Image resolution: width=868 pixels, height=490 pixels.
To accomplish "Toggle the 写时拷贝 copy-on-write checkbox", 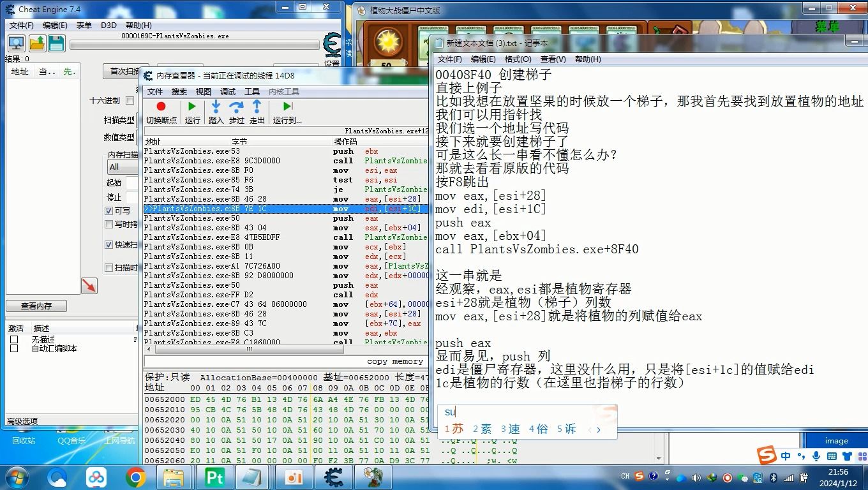I will click(x=108, y=224).
